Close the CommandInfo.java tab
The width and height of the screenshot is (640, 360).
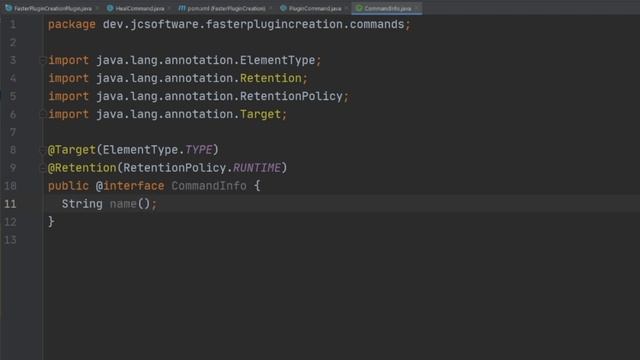tap(416, 8)
